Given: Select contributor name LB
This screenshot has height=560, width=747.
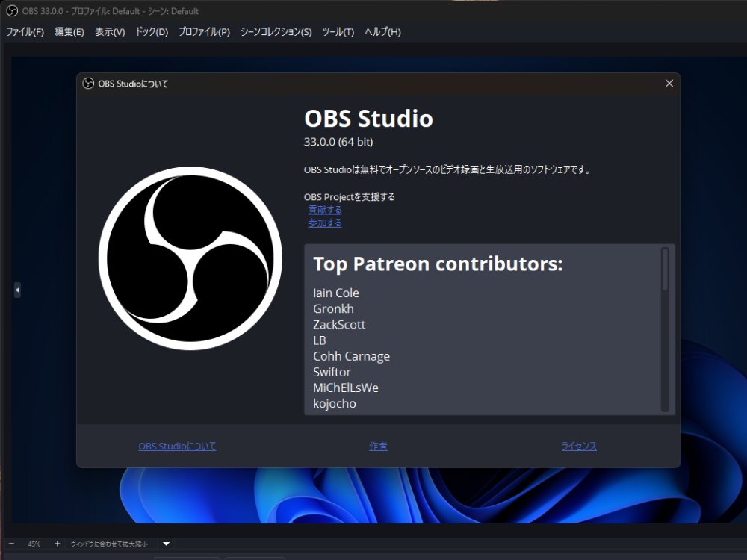Looking at the screenshot, I should pyautogui.click(x=320, y=340).
